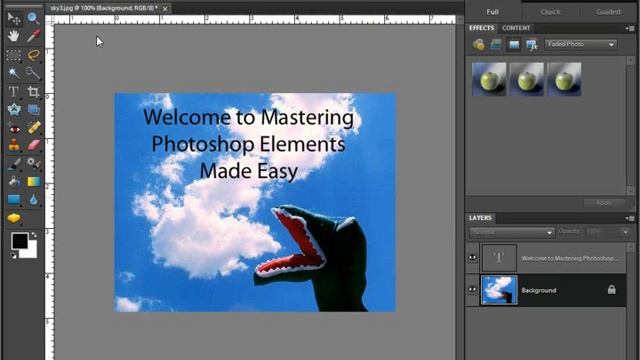Screen dimensions: 640x360
Task: Select the Cookie Cutter tool
Action: [13, 109]
